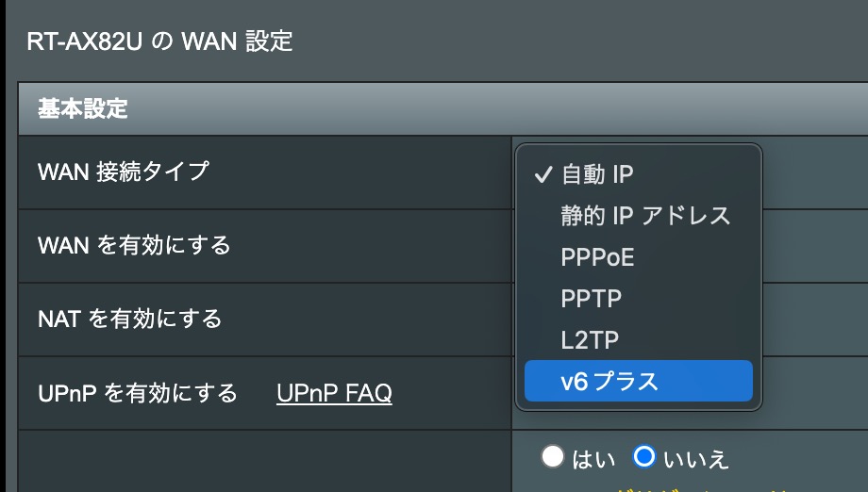Click the UPnP を有効にする label
The height and width of the screenshot is (492, 868).
coord(138,393)
